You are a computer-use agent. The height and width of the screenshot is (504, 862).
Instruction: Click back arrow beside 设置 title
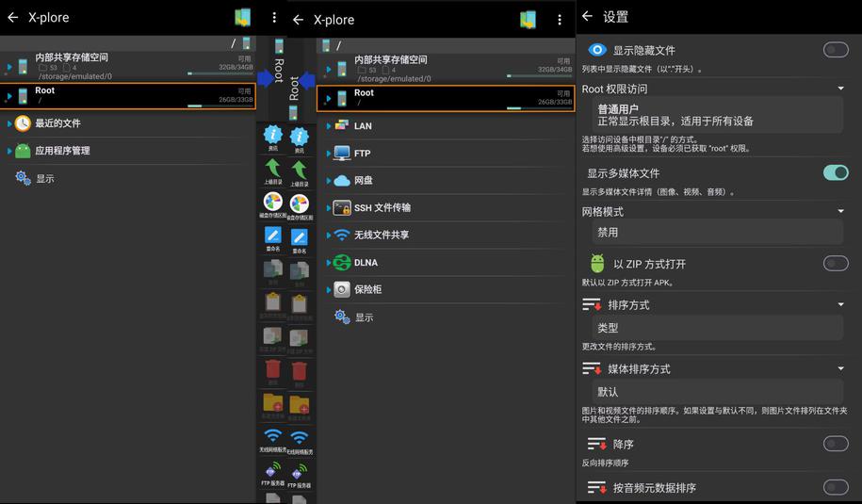(x=588, y=17)
